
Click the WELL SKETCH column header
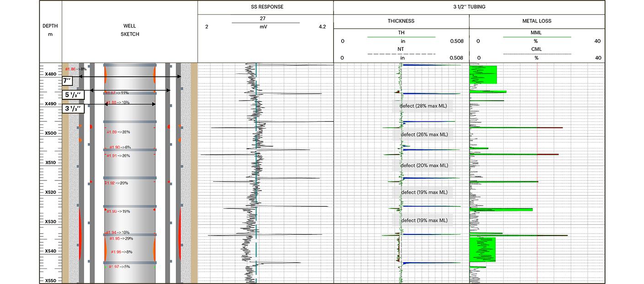click(129, 30)
